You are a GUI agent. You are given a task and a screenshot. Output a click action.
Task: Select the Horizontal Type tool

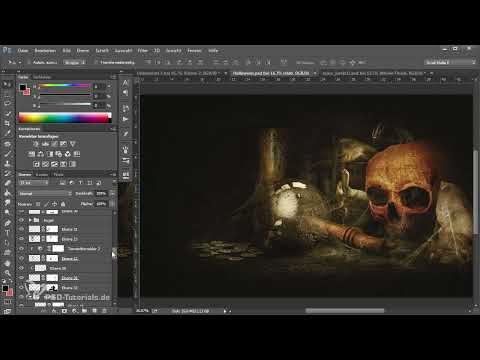7,233
